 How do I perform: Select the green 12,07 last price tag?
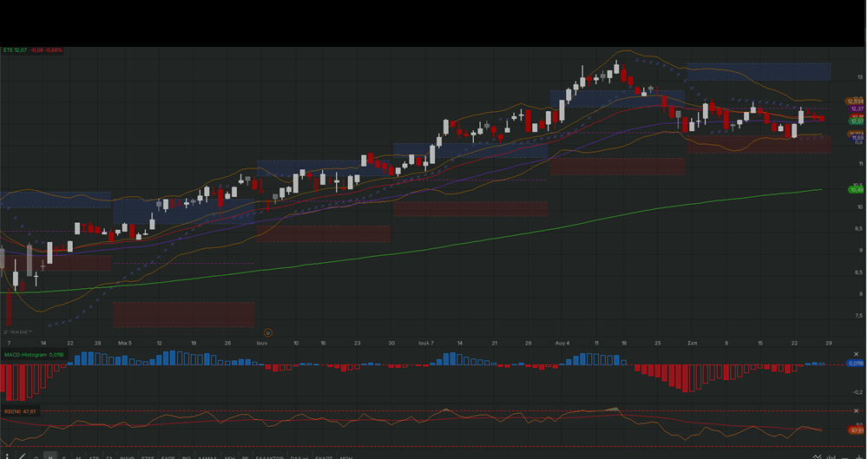coord(857,121)
